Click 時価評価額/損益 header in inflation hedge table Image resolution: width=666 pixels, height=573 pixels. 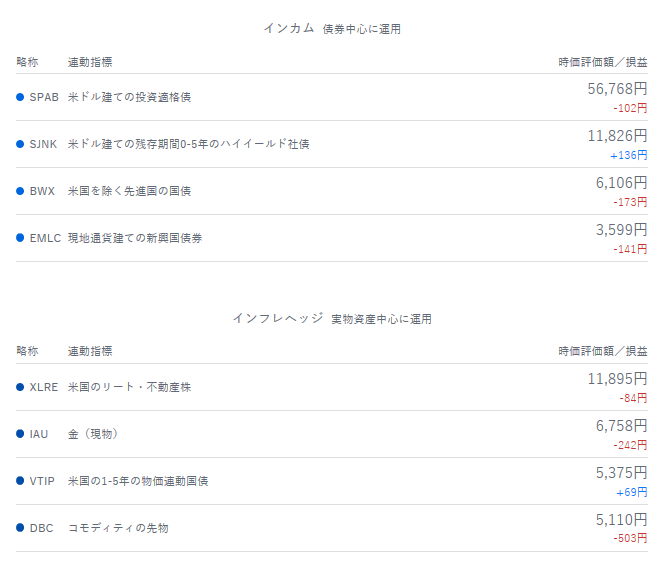click(602, 352)
